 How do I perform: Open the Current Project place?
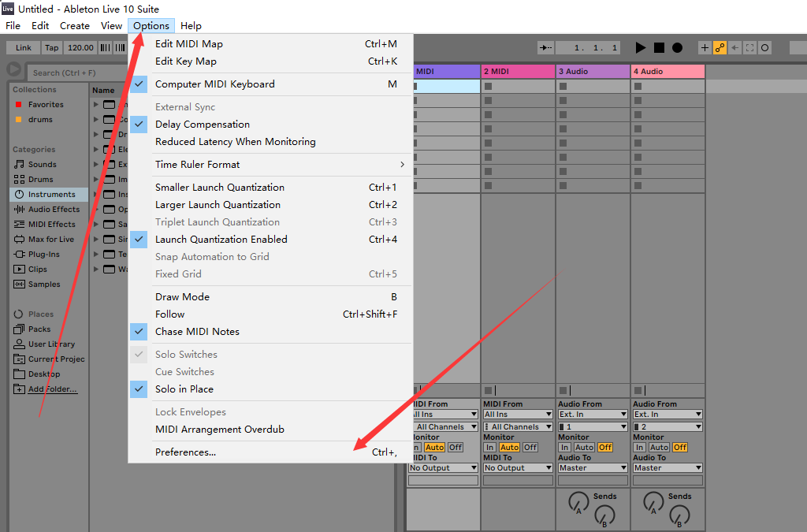tap(49, 359)
